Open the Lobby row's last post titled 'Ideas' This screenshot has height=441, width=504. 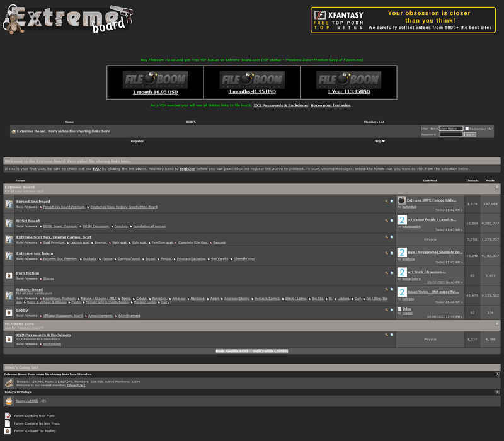click(x=406, y=309)
